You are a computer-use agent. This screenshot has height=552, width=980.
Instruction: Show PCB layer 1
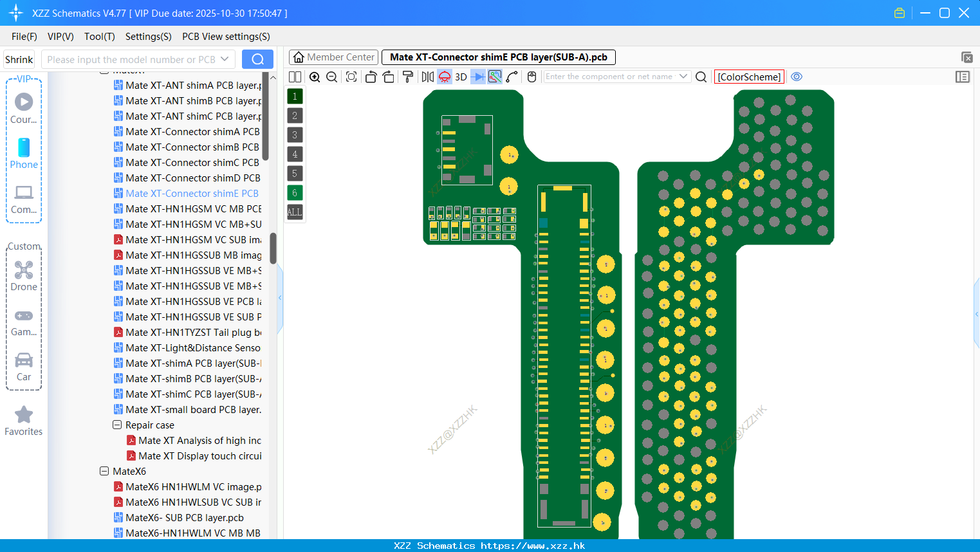[295, 97]
